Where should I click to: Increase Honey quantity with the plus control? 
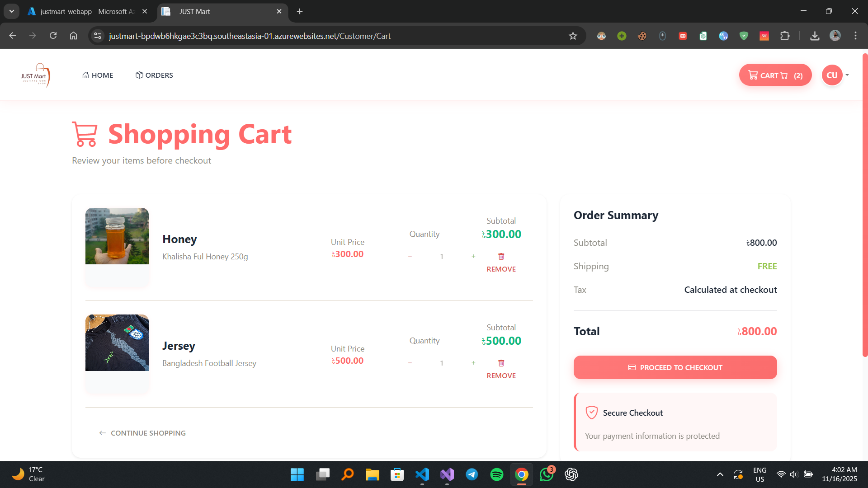(x=473, y=256)
